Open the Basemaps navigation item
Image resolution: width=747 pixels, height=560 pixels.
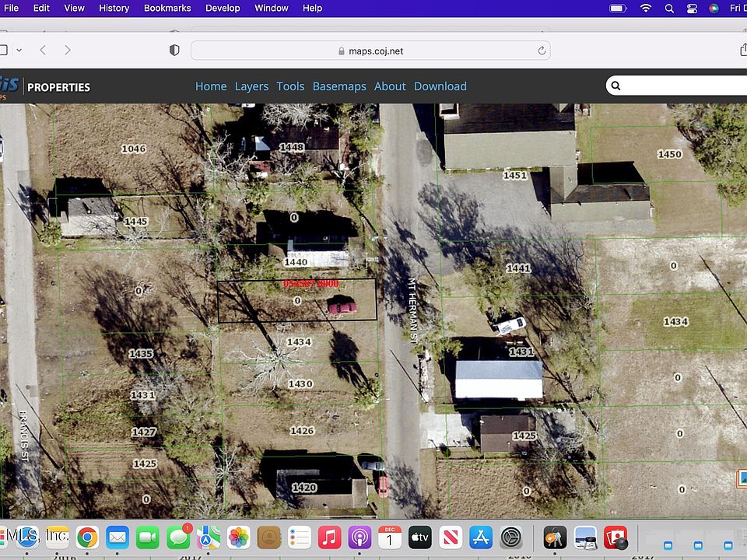pos(339,86)
